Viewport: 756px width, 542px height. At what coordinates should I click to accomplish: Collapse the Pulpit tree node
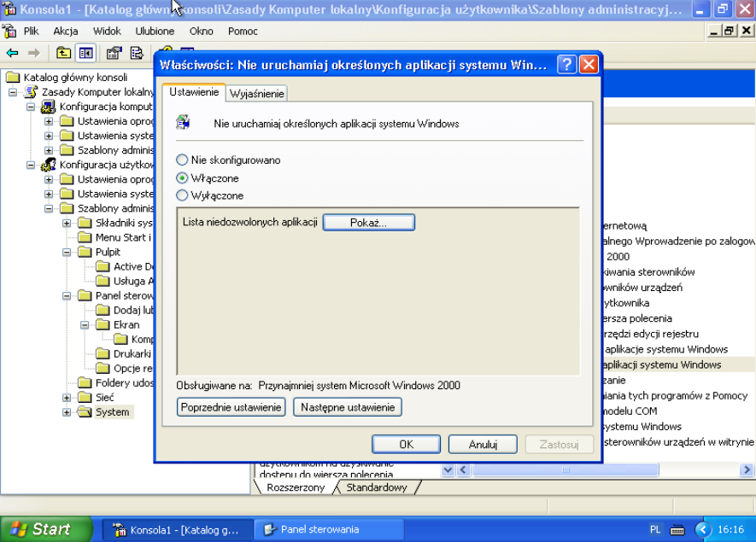click(67, 253)
